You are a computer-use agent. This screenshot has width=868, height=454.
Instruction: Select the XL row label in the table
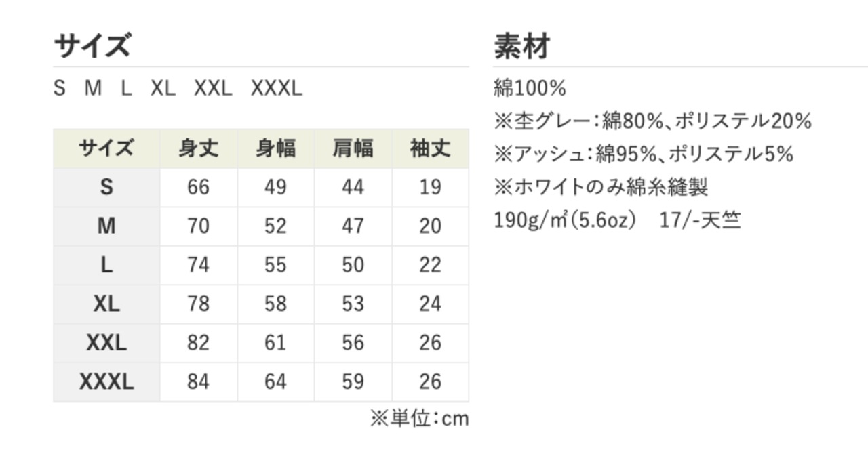[x=106, y=304]
